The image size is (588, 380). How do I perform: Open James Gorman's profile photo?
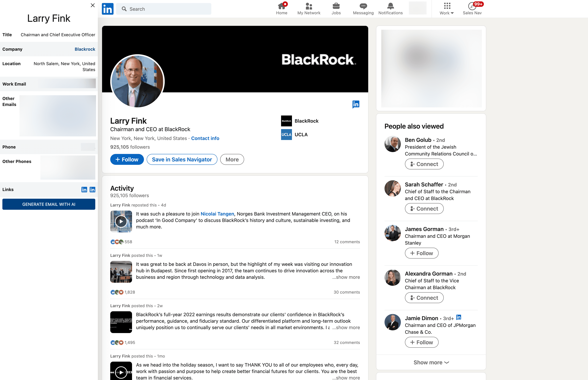pyautogui.click(x=393, y=233)
